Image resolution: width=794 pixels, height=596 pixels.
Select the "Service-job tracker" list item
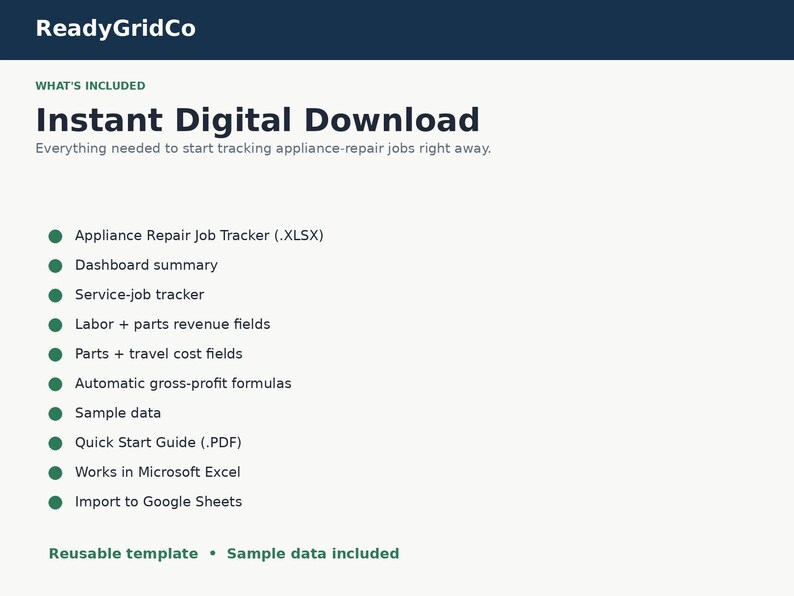(x=139, y=295)
